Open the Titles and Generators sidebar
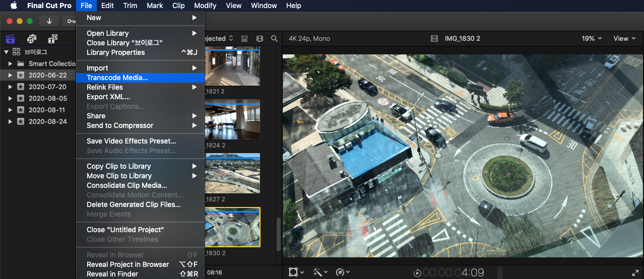The height and width of the screenshot is (279, 644). click(53, 39)
